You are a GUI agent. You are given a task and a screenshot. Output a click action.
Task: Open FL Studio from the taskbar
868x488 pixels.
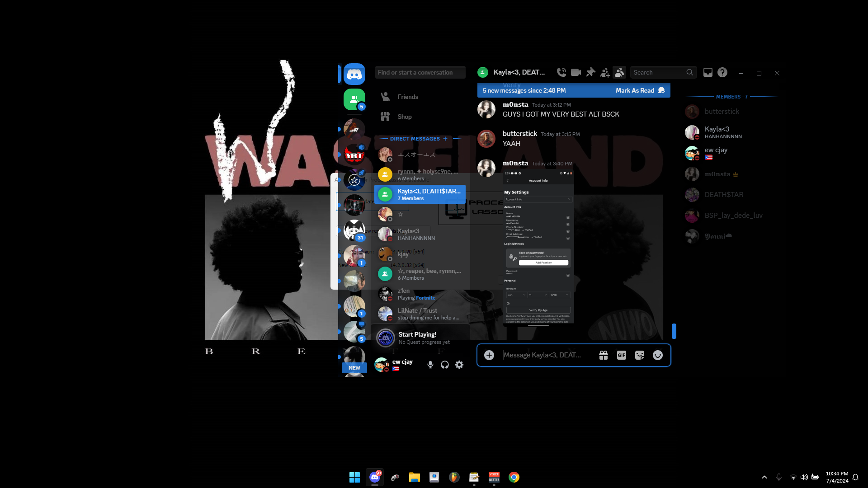point(454,477)
